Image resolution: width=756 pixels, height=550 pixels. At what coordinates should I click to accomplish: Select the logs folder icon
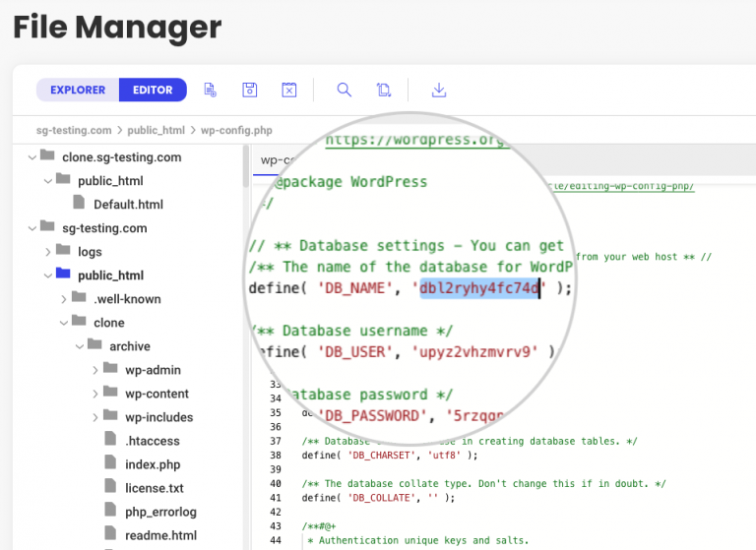click(x=63, y=250)
